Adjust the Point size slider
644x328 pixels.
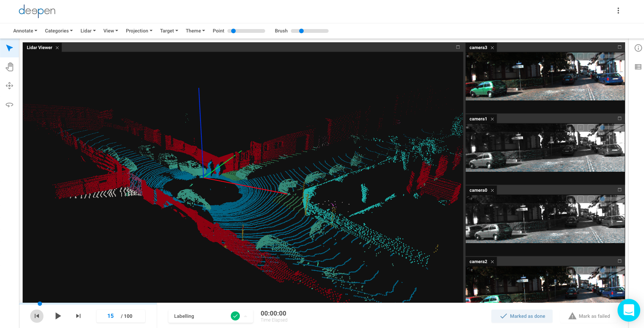[x=247, y=31]
